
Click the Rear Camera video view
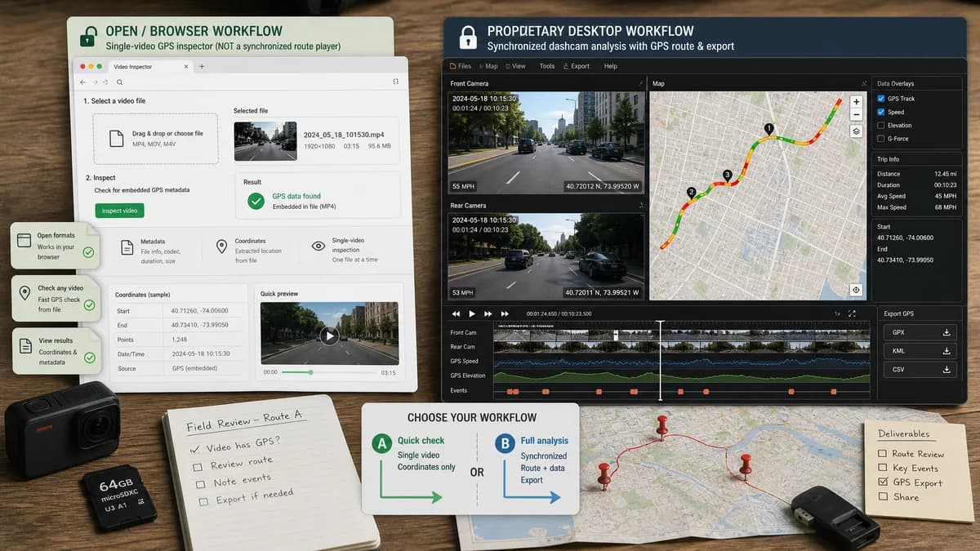(546, 256)
